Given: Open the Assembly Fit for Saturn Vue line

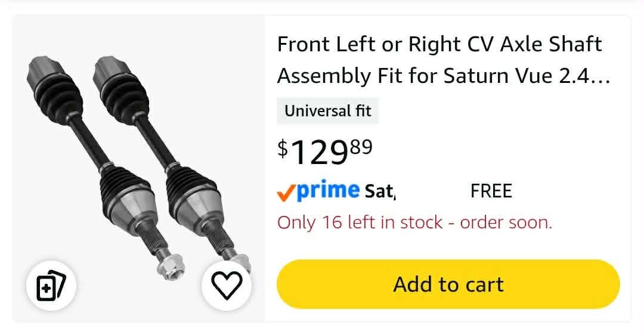Looking at the screenshot, I should [444, 76].
